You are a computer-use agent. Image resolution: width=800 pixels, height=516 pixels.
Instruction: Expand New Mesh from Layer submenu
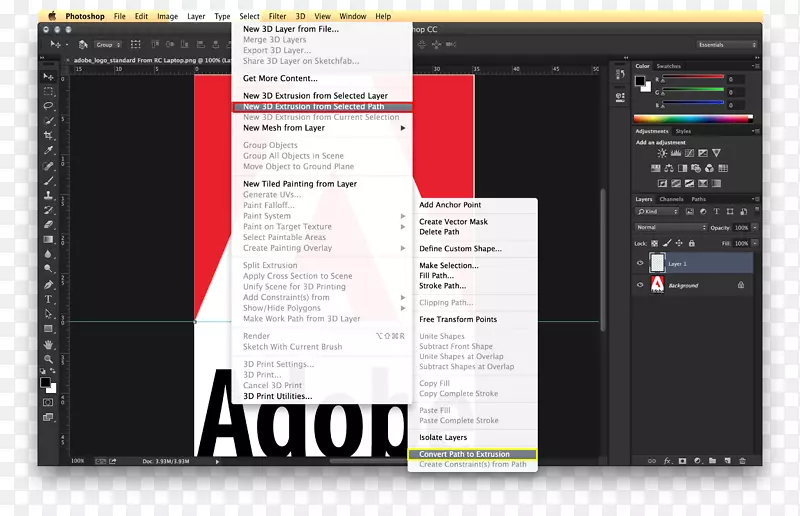pos(322,128)
